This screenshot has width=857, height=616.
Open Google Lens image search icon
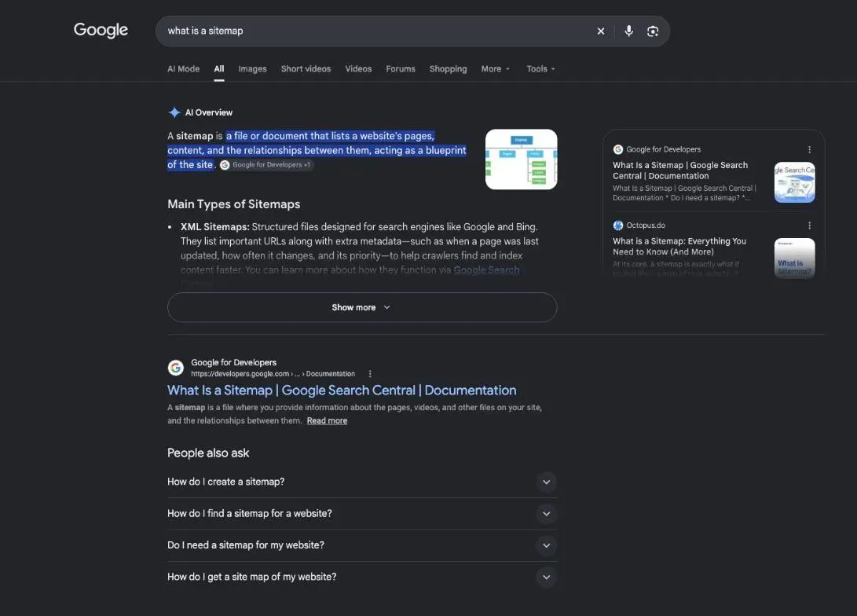click(x=653, y=31)
